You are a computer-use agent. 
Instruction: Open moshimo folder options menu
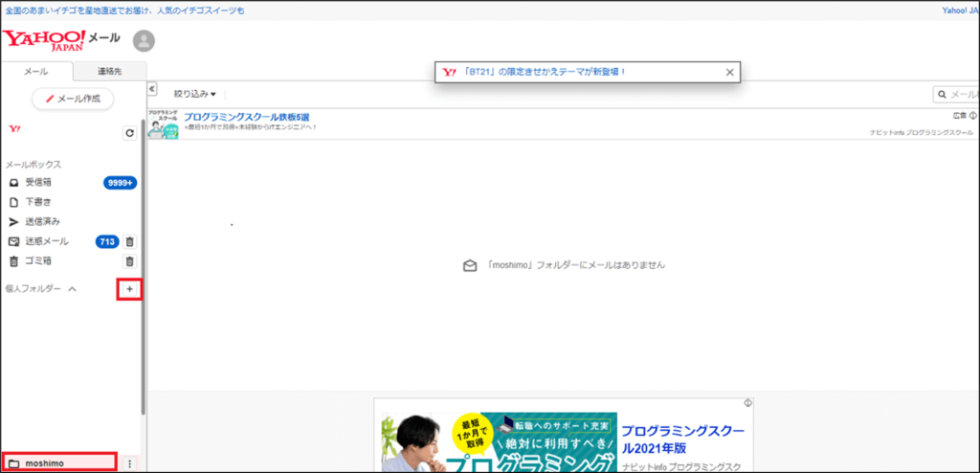point(130,463)
